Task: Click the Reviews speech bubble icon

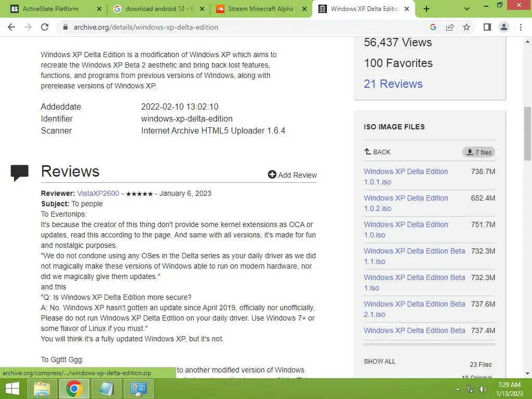Action: point(19,172)
